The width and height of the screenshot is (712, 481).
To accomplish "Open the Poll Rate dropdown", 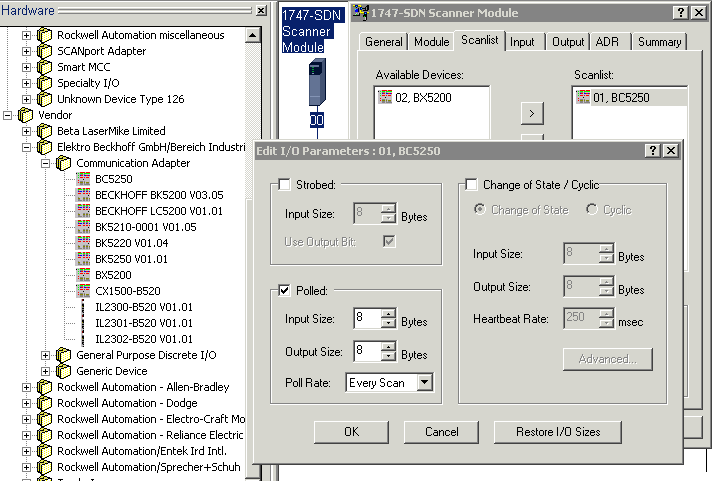I will tap(425, 382).
